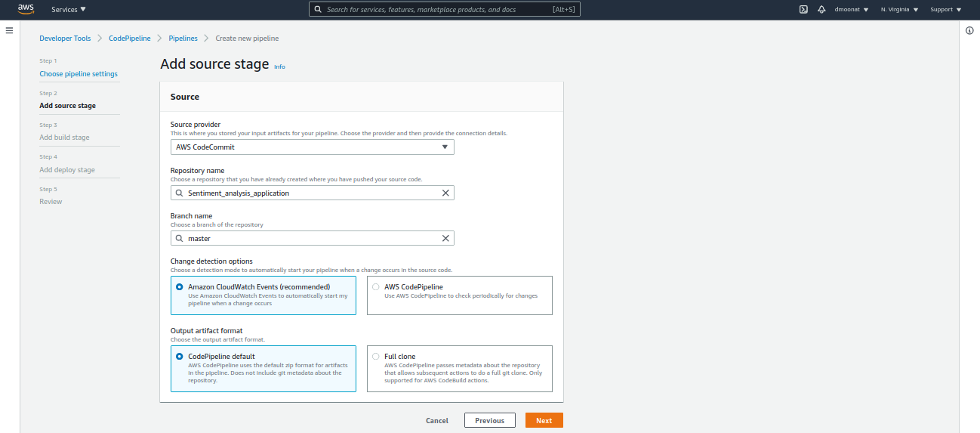Open the Info link beside heading
The image size is (980, 433).
279,67
